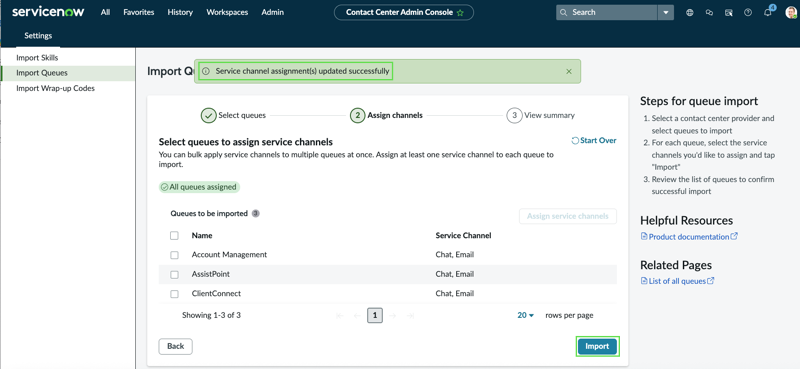The width and height of the screenshot is (800, 369).
Task: Click the Product documentation page icon
Action: tap(644, 237)
